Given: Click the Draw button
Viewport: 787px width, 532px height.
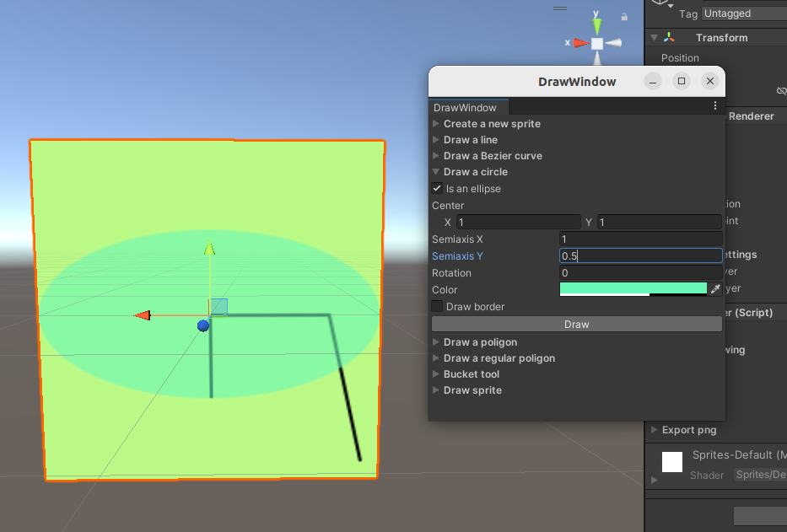Looking at the screenshot, I should point(576,324).
